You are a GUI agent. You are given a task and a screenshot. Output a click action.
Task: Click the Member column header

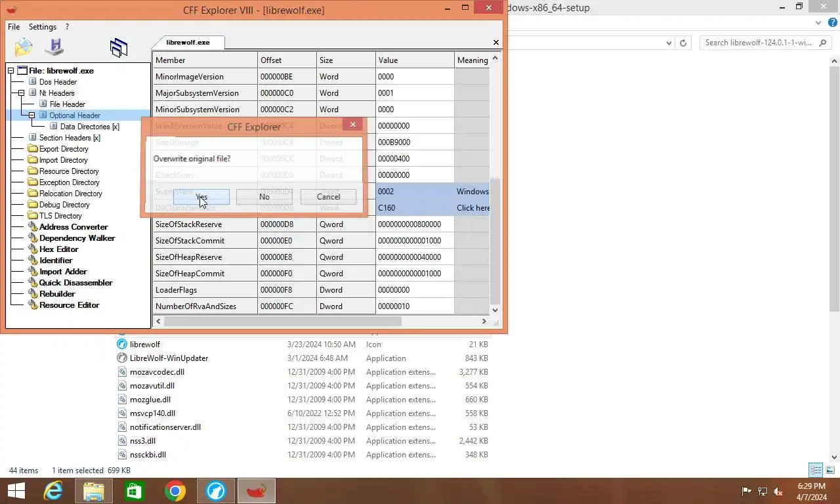pos(205,60)
